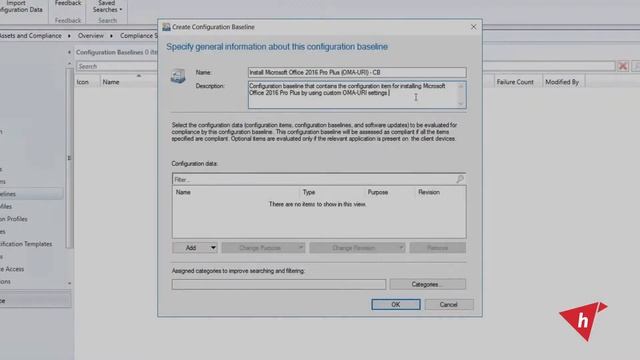This screenshot has height=360, width=640.
Task: Open Saved Searches dropdown in ribbon
Action: 107,7
